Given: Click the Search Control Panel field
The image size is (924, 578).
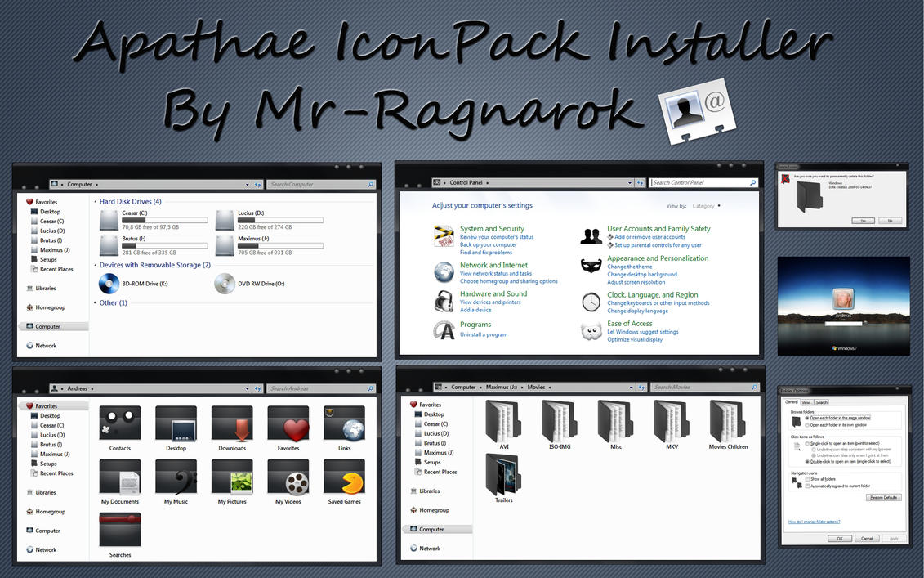Looking at the screenshot, I should point(703,183).
